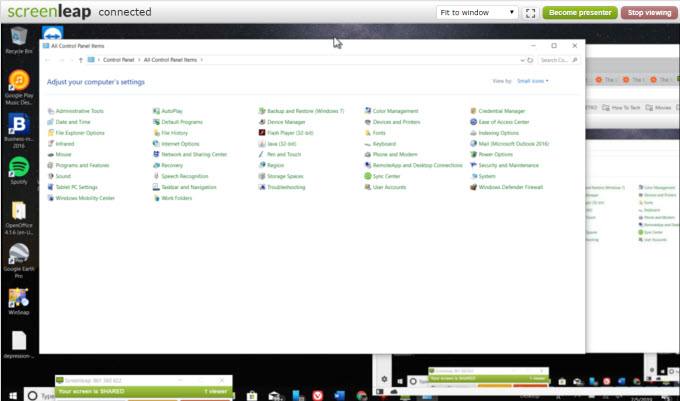The width and height of the screenshot is (680, 401).
Task: Open Security and Maintenance link
Action: coord(509,165)
